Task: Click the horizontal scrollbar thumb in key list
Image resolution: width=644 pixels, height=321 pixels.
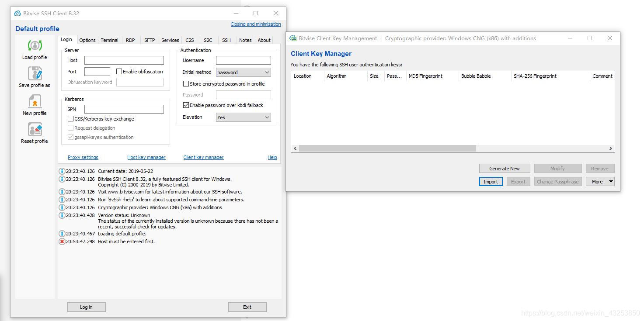Action: [x=387, y=148]
